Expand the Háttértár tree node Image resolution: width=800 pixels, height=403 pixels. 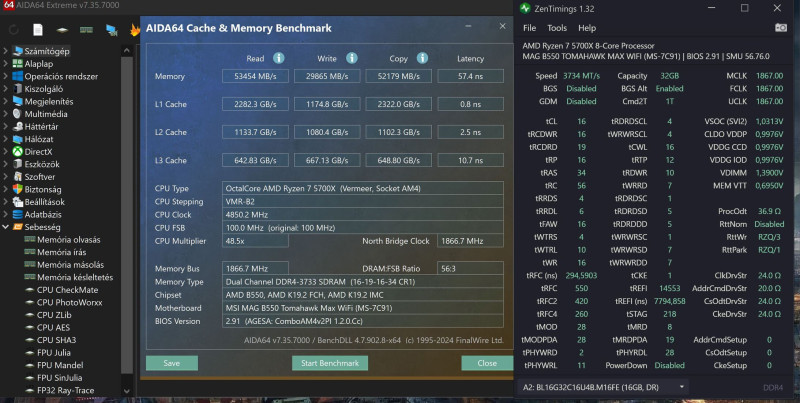pos(6,127)
